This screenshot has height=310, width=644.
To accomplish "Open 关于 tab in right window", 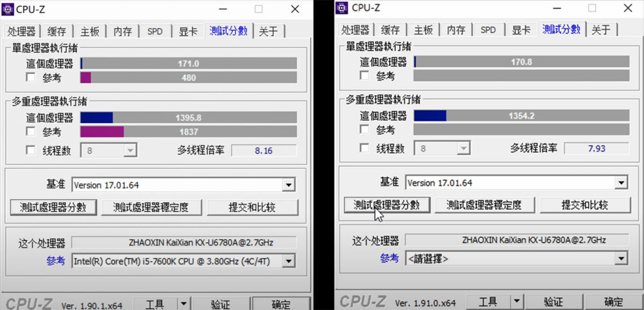I will point(601,30).
